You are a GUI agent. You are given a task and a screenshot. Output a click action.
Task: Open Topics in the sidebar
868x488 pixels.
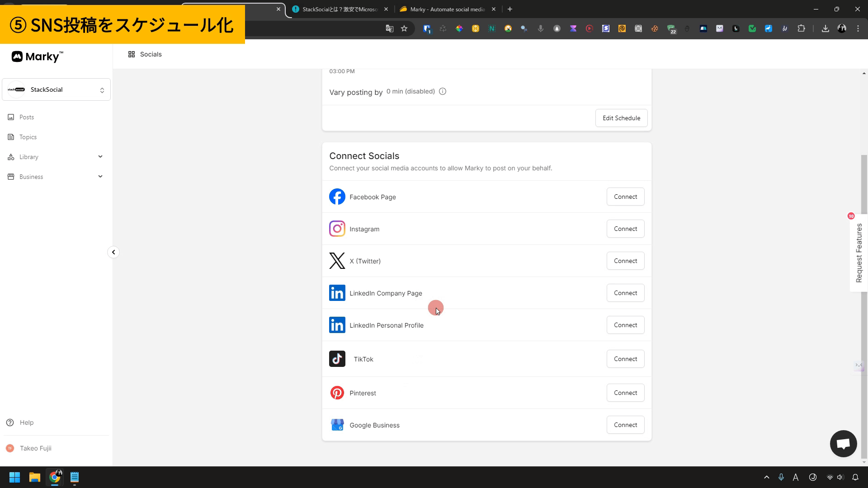pos(28,137)
